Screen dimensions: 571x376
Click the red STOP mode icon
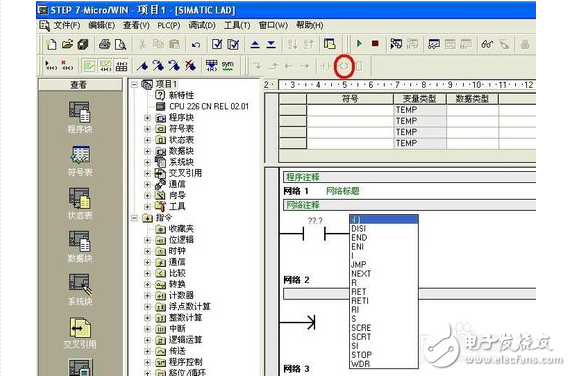pyautogui.click(x=375, y=44)
